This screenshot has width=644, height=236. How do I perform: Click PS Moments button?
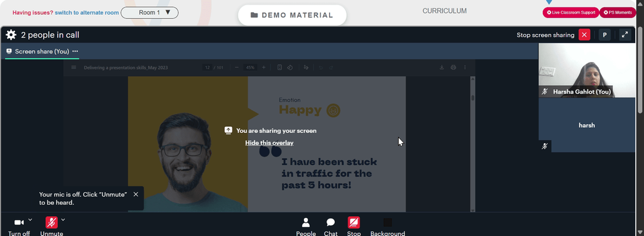(x=618, y=13)
